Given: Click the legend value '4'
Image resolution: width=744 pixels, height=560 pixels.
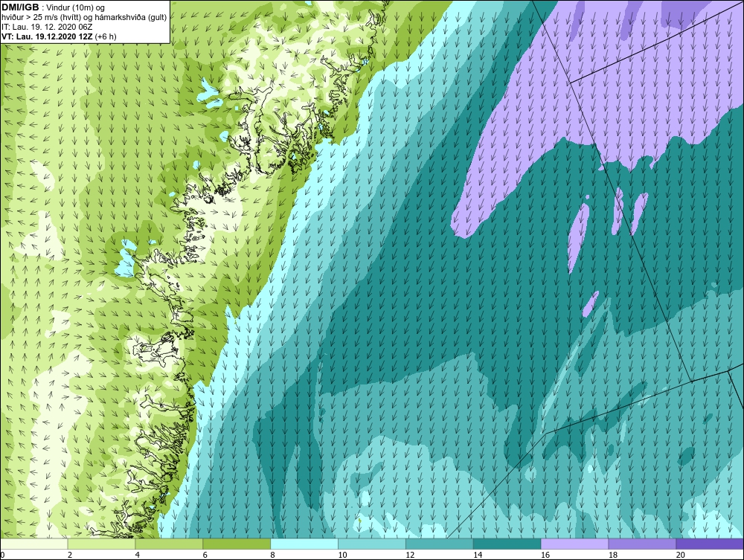Looking at the screenshot, I should coord(137,555).
